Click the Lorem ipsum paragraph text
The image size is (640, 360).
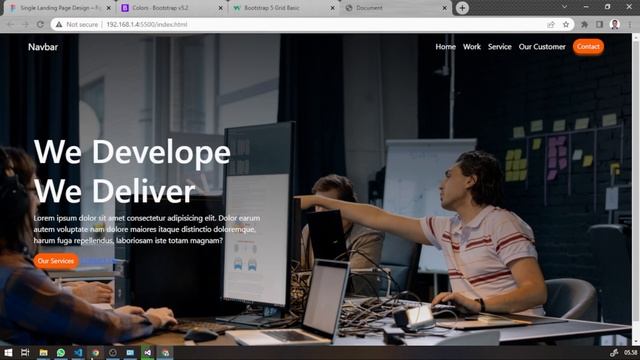(x=147, y=229)
